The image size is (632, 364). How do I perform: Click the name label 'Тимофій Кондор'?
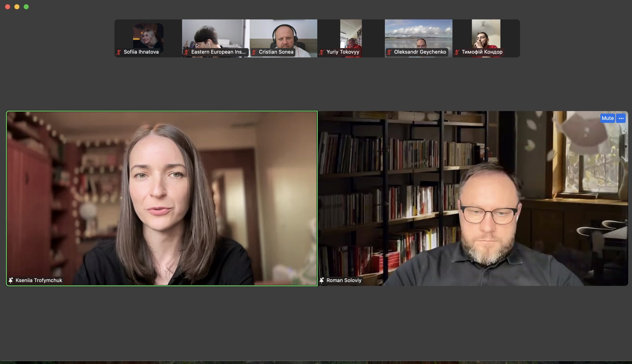tap(482, 52)
